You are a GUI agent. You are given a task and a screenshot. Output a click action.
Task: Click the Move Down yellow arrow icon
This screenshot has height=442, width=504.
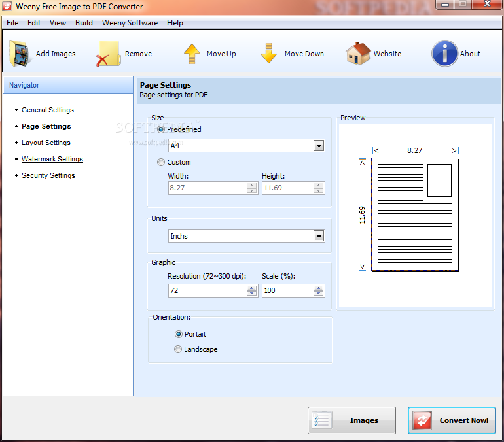(269, 54)
